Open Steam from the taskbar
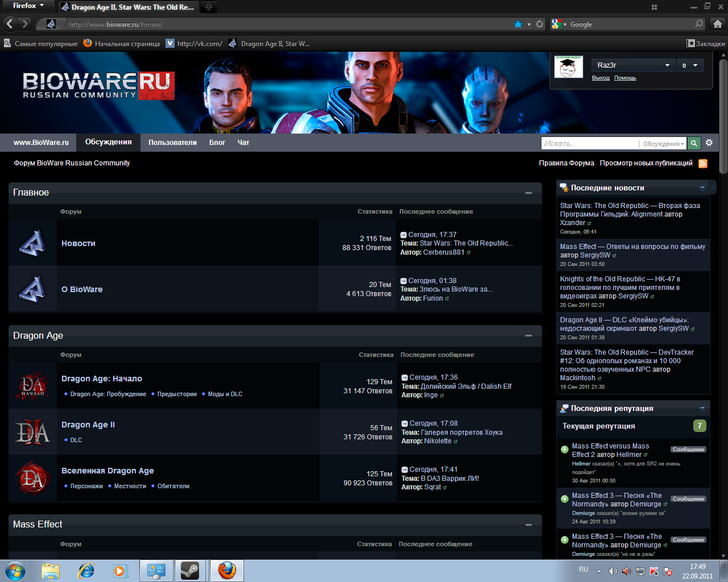Screen dimensions: 728x582 coord(190,571)
